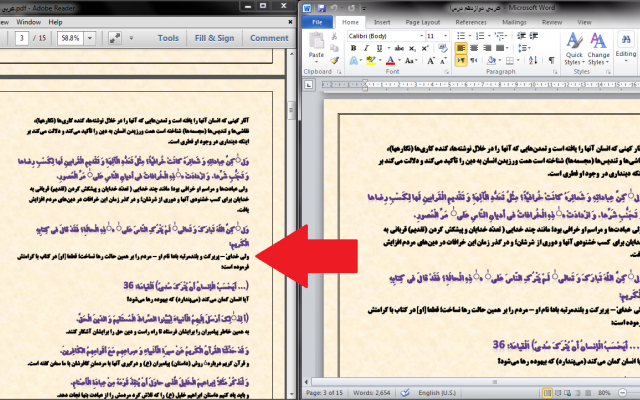Click the Justify alignment icon

pos(500,48)
